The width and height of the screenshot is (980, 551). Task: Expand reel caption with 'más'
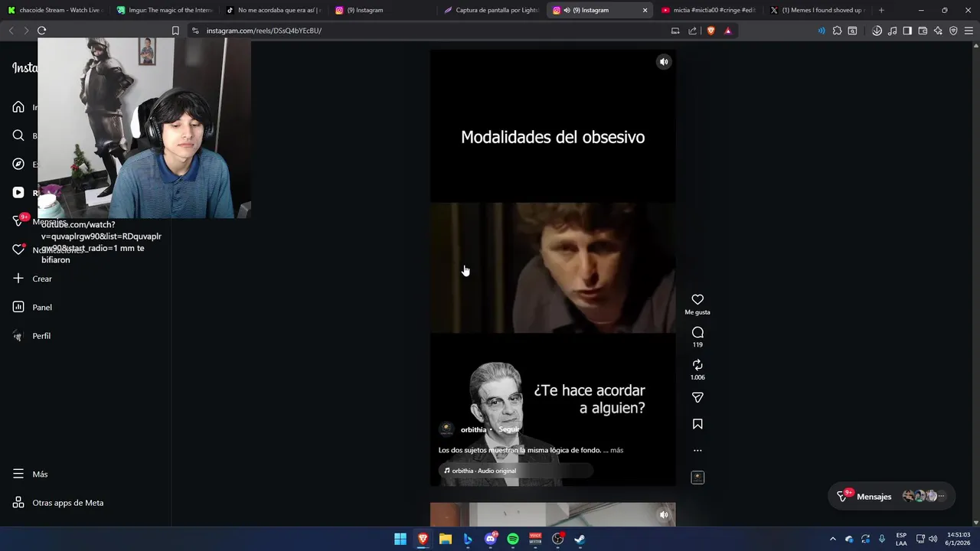click(616, 450)
